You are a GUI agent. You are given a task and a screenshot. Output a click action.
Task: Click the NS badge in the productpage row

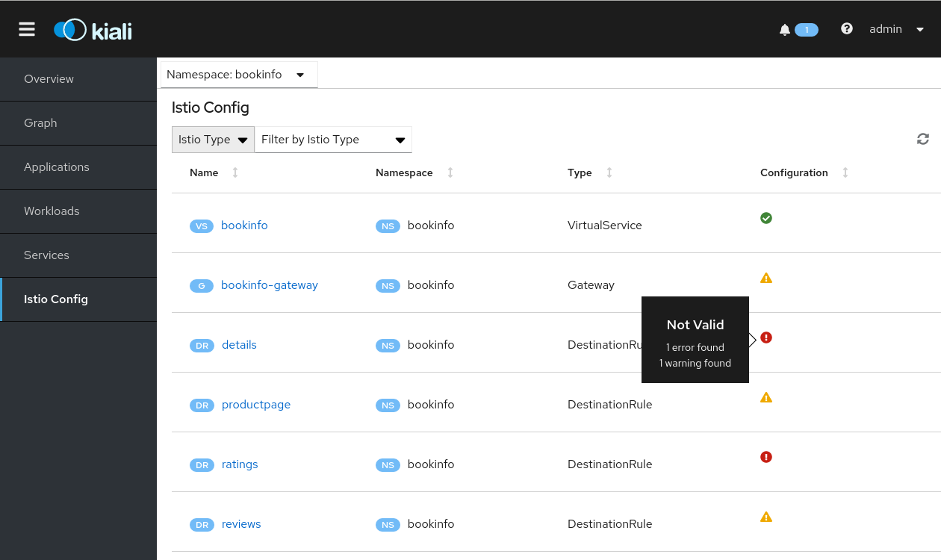tap(388, 405)
